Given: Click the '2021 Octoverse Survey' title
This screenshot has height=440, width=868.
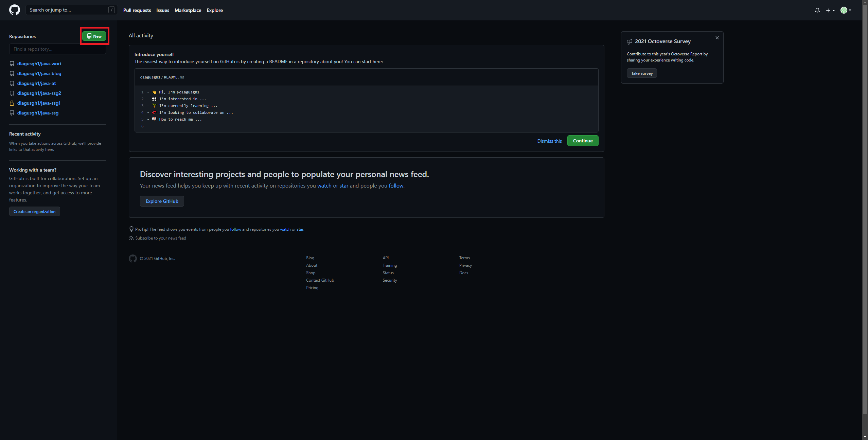Looking at the screenshot, I should click(662, 41).
